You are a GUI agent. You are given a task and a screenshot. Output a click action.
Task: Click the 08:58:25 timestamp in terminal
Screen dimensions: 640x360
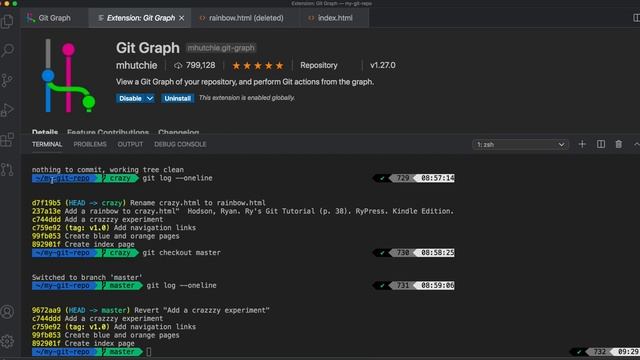(438, 253)
